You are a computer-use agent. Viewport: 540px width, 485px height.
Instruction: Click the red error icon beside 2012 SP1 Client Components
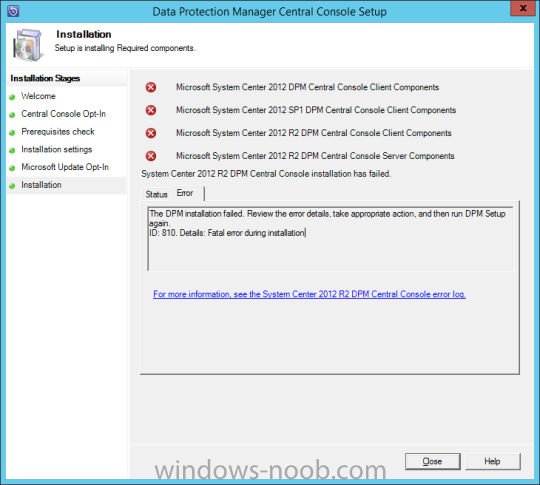[x=150, y=110]
